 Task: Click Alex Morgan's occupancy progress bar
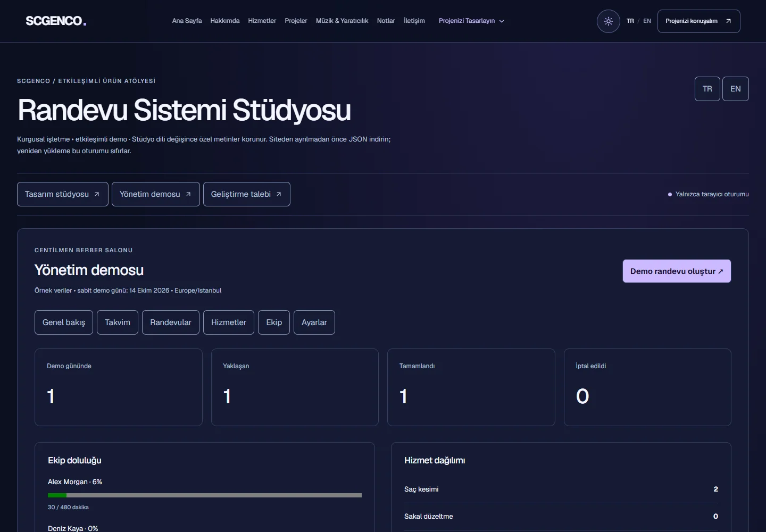coord(205,495)
